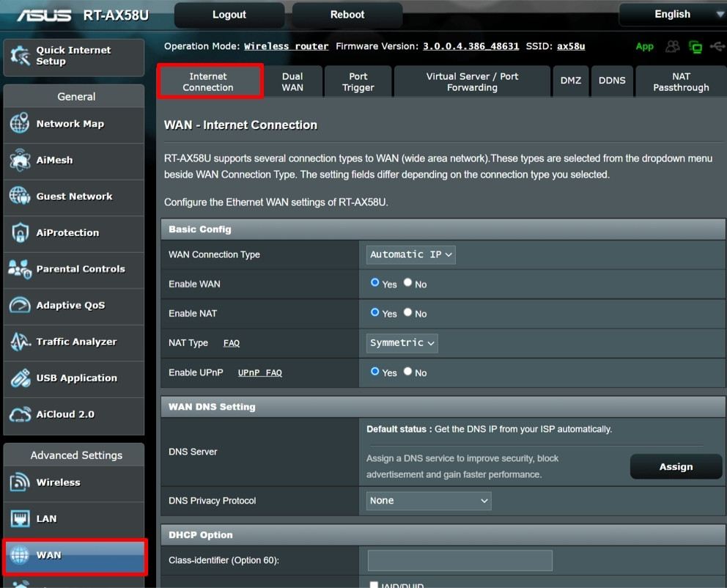
Task: Click the USB Application icon
Action: tap(20, 378)
